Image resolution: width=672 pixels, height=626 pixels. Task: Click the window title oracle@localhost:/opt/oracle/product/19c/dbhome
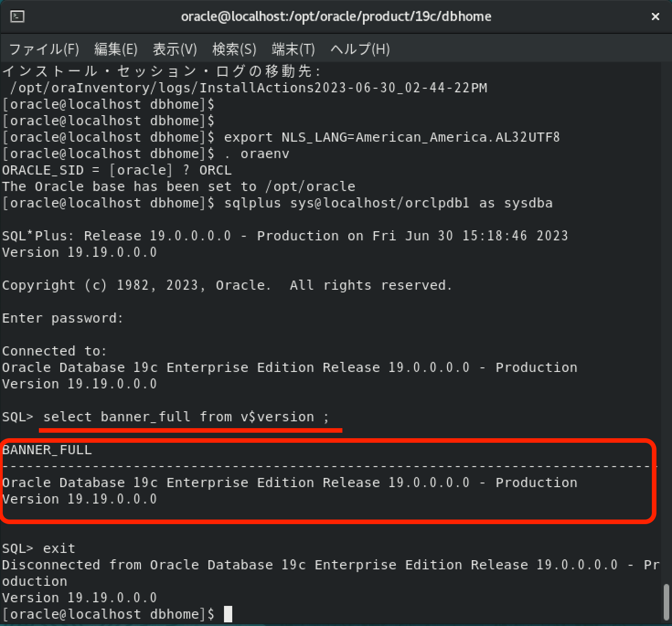point(336,16)
